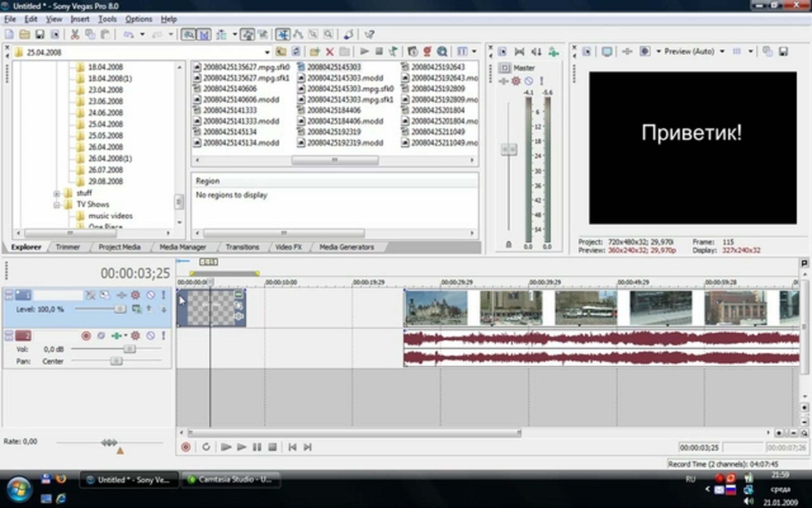Click Stop in the transport bar
This screenshot has height=508, width=812.
(272, 447)
